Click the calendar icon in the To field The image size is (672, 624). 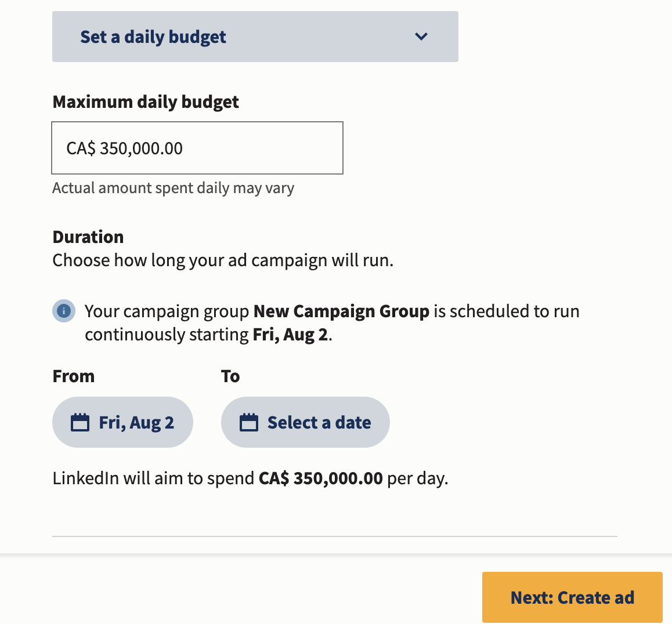[x=247, y=422]
